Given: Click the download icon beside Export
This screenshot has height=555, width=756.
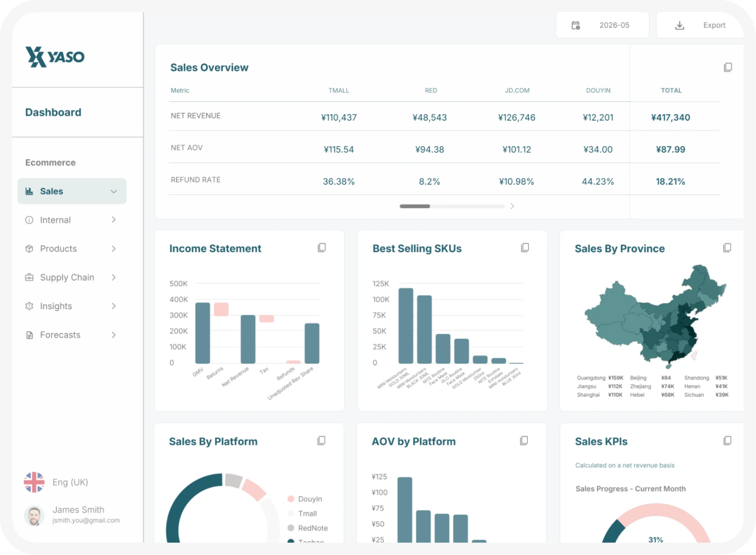Looking at the screenshot, I should point(680,26).
